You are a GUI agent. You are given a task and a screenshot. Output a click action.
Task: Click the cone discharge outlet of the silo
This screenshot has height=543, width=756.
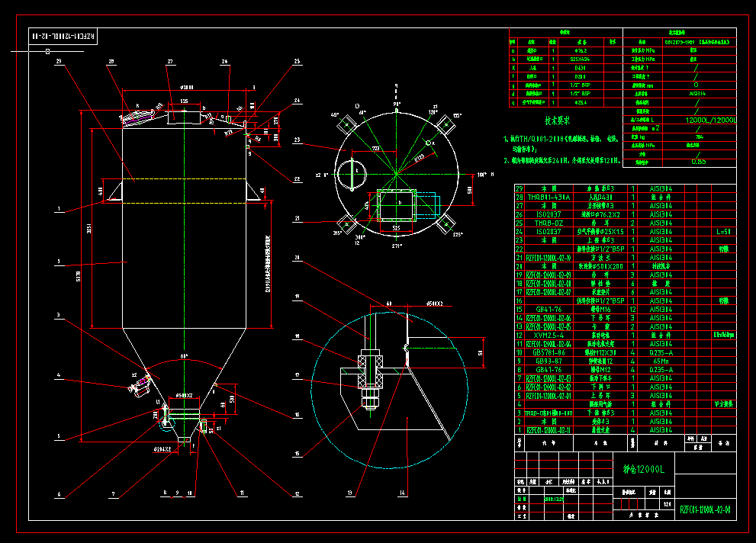[184, 439]
